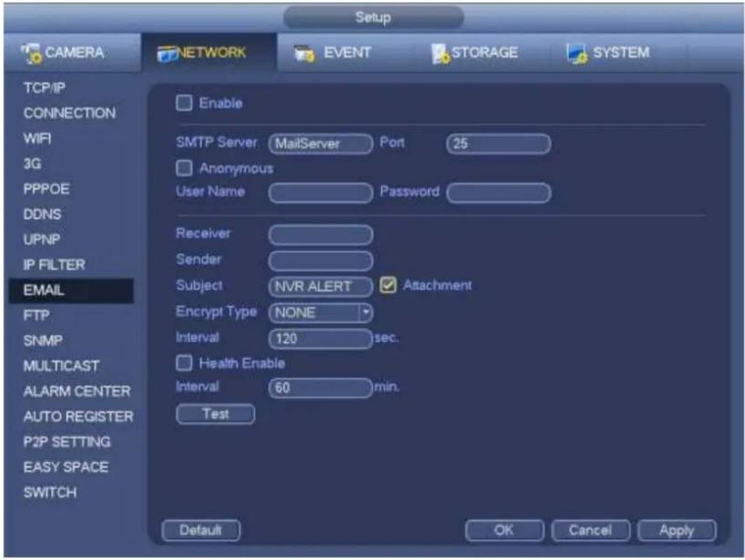
Task: Focus the User Name field
Action: coord(320,193)
